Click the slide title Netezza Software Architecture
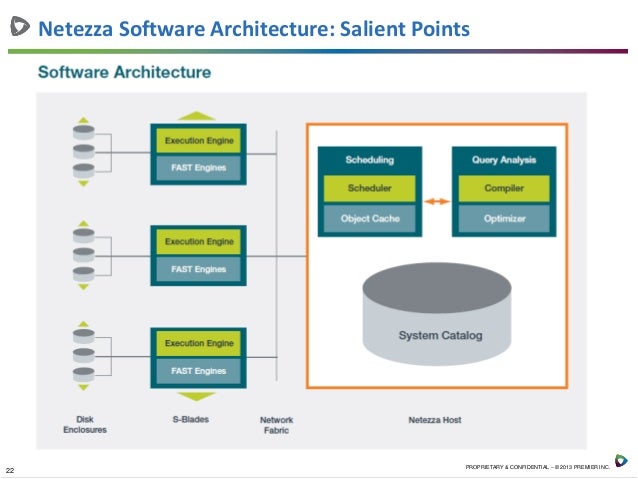The height and width of the screenshot is (479, 638). (254, 29)
